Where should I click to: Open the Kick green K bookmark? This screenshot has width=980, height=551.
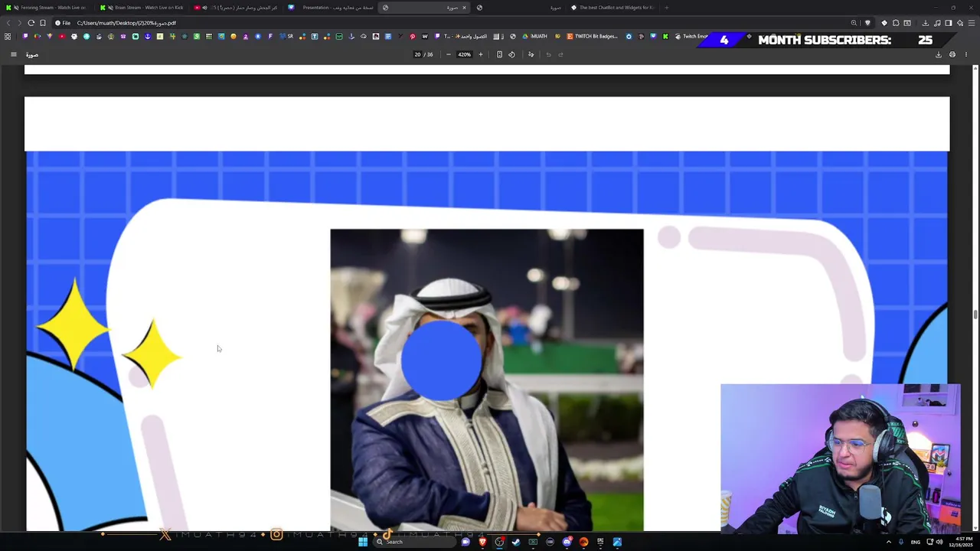tap(665, 36)
